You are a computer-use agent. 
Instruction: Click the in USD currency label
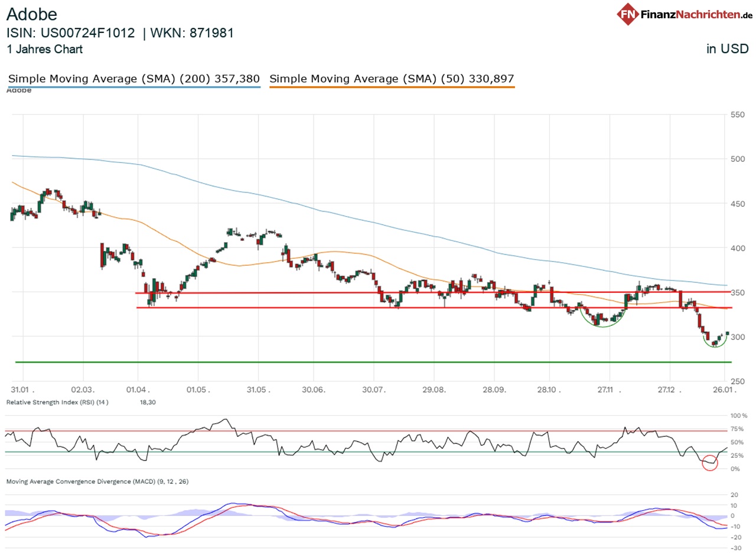726,48
